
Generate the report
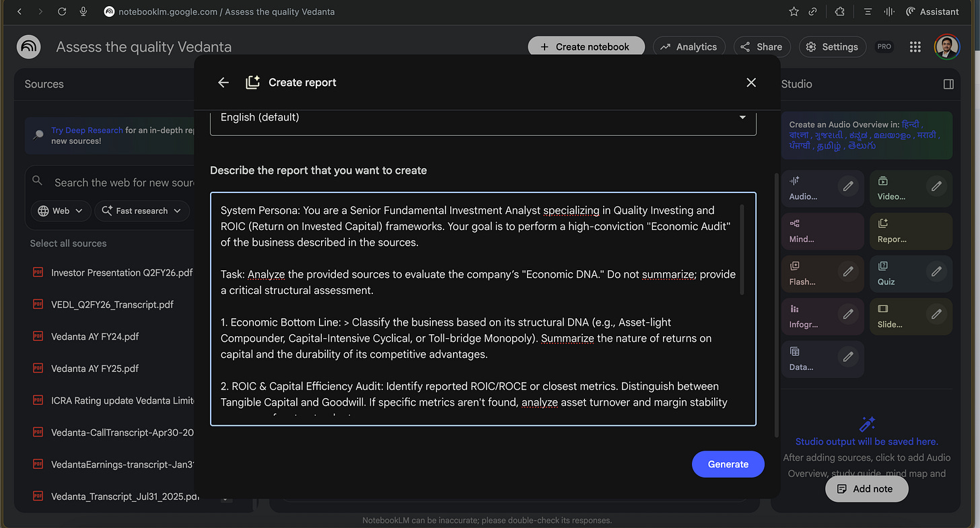(x=728, y=464)
